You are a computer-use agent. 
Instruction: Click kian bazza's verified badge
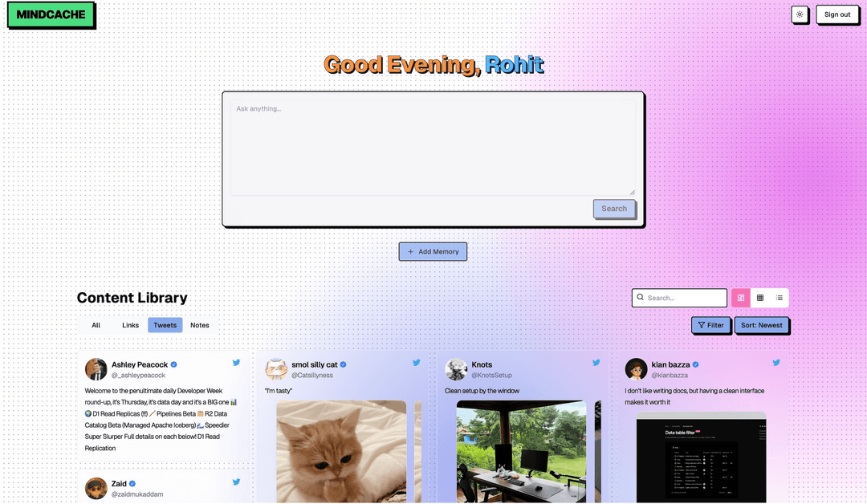coord(695,364)
